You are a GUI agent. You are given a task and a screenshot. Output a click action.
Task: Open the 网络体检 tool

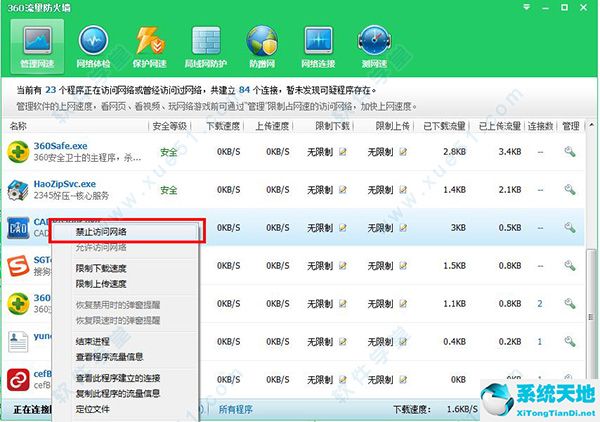(93, 47)
